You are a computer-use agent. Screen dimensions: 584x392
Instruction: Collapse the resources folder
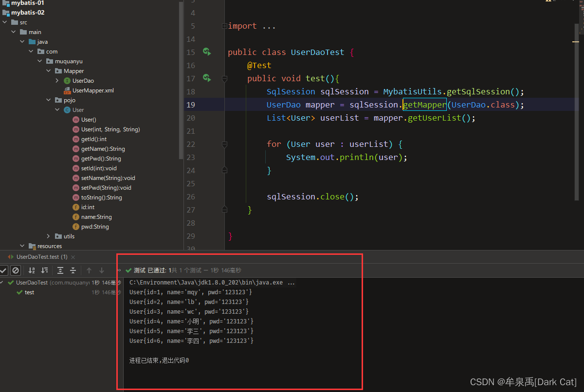pyautogui.click(x=22, y=246)
